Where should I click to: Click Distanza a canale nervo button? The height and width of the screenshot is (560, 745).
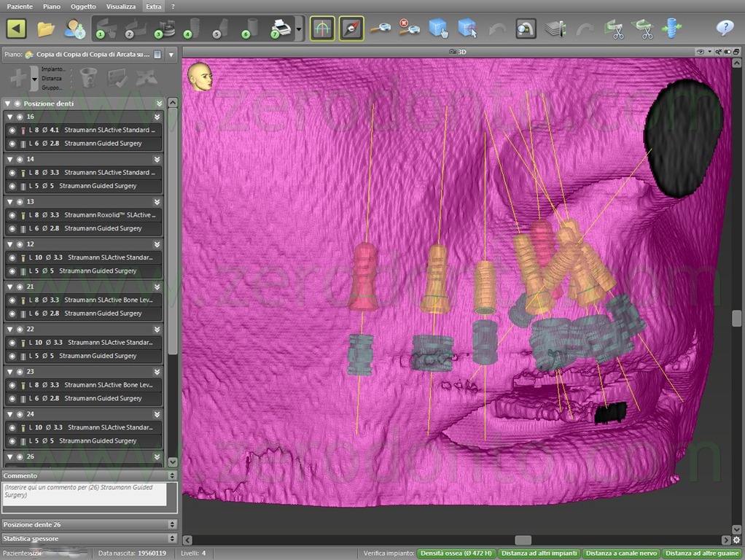click(x=621, y=553)
